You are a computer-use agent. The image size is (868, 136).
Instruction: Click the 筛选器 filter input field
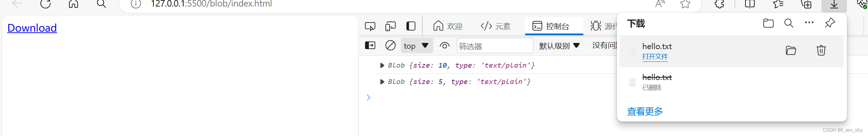point(495,46)
